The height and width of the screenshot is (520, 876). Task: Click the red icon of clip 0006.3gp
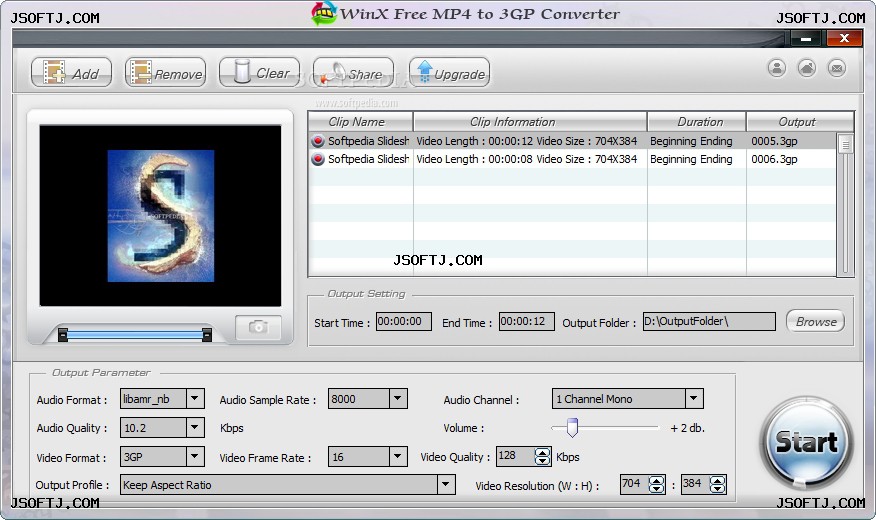[317, 159]
